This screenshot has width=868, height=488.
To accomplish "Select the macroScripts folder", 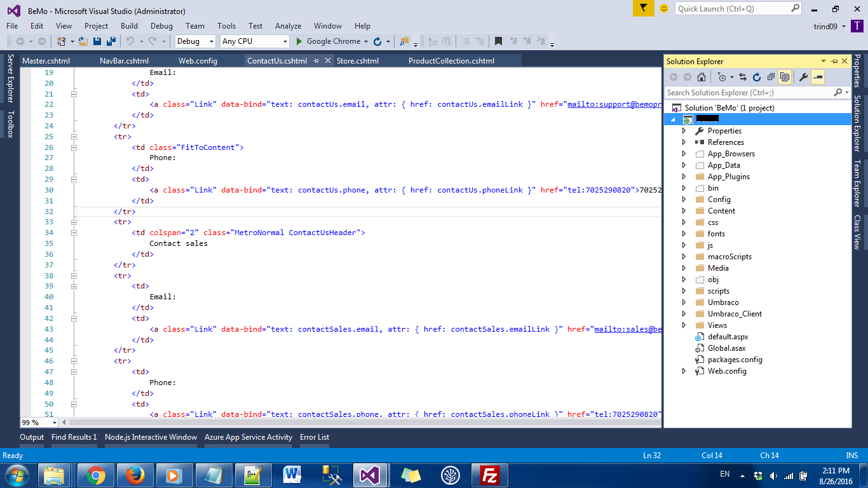I will click(x=729, y=257).
